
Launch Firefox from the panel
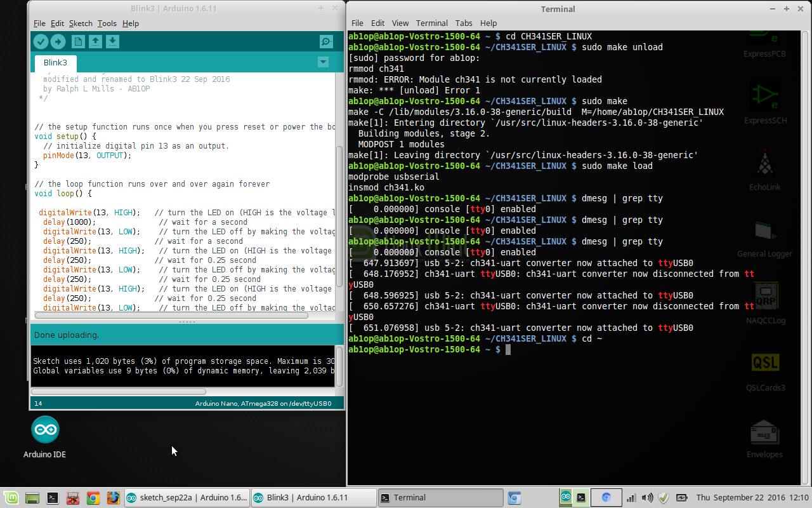point(113,498)
